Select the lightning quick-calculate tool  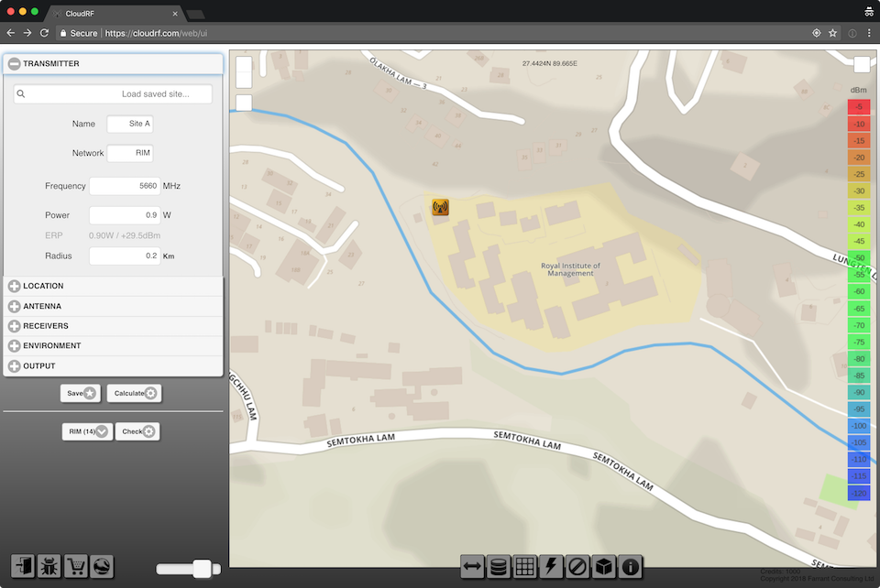[551, 566]
